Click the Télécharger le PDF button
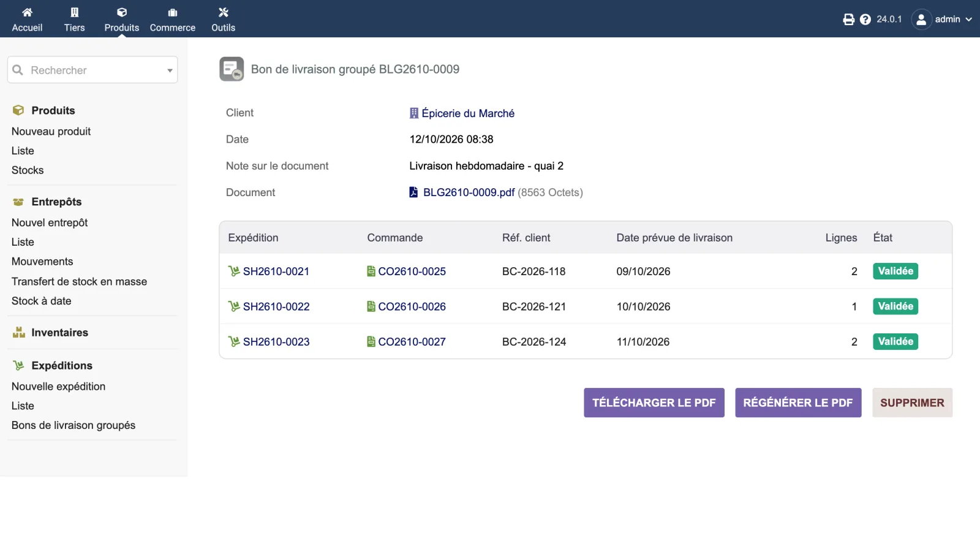980x546 pixels. click(x=654, y=403)
